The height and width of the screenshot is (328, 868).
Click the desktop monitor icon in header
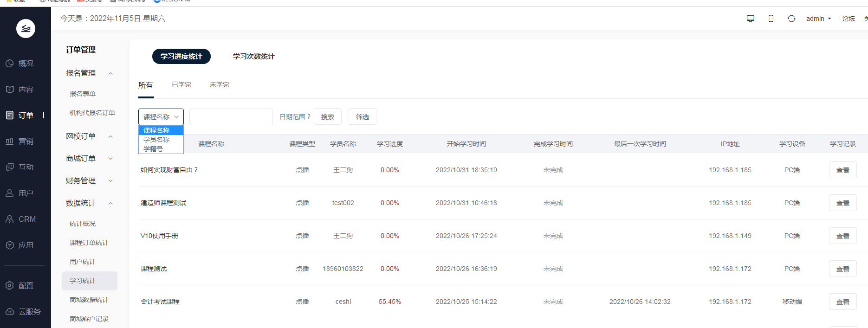(x=751, y=19)
